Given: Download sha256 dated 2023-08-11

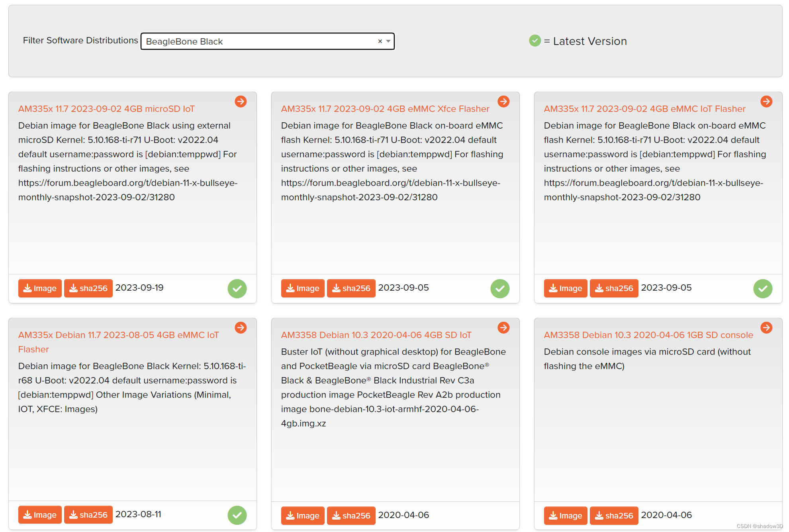Looking at the screenshot, I should point(88,515).
